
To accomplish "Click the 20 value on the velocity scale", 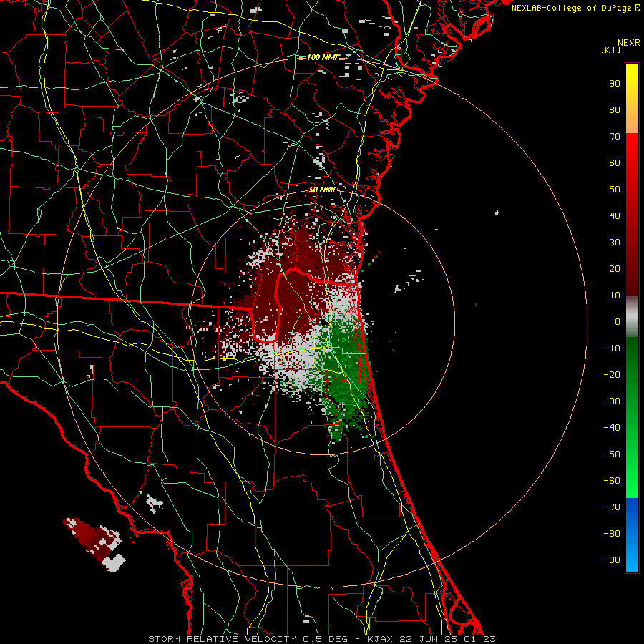I will pos(615,269).
